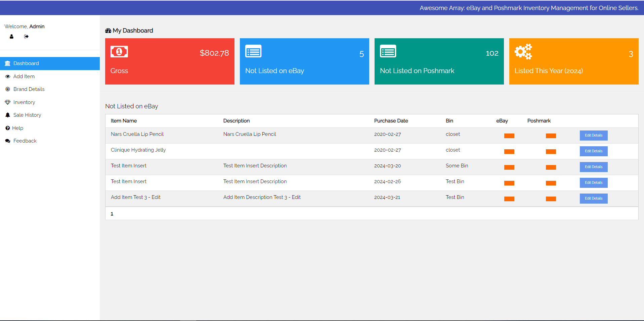Click the Description column header
The height and width of the screenshot is (321, 644).
point(237,121)
